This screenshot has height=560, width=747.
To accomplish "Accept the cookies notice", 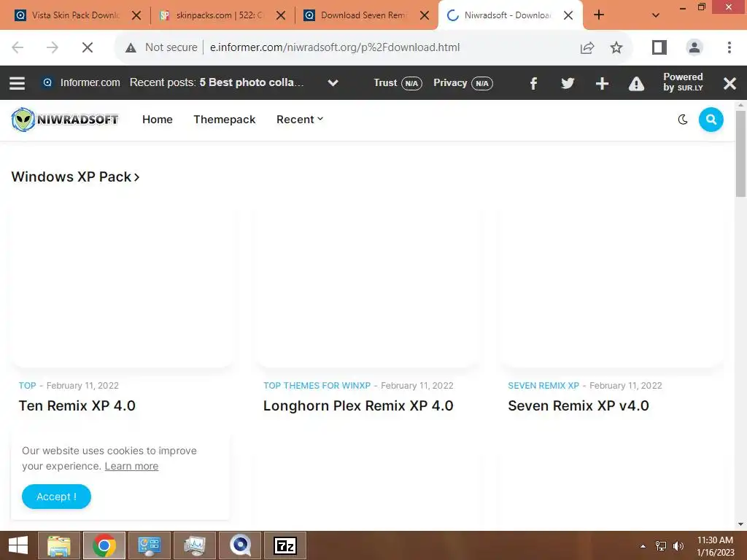I will (56, 497).
